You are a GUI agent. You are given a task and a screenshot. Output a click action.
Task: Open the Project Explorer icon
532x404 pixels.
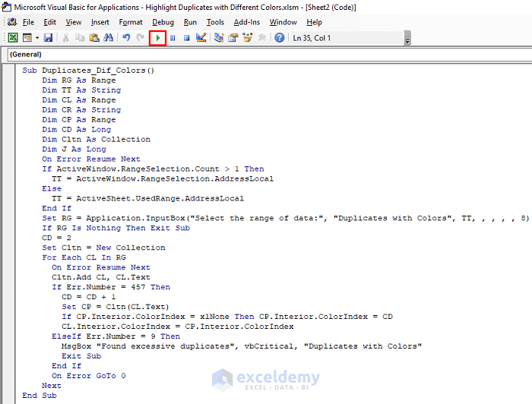pos(219,38)
